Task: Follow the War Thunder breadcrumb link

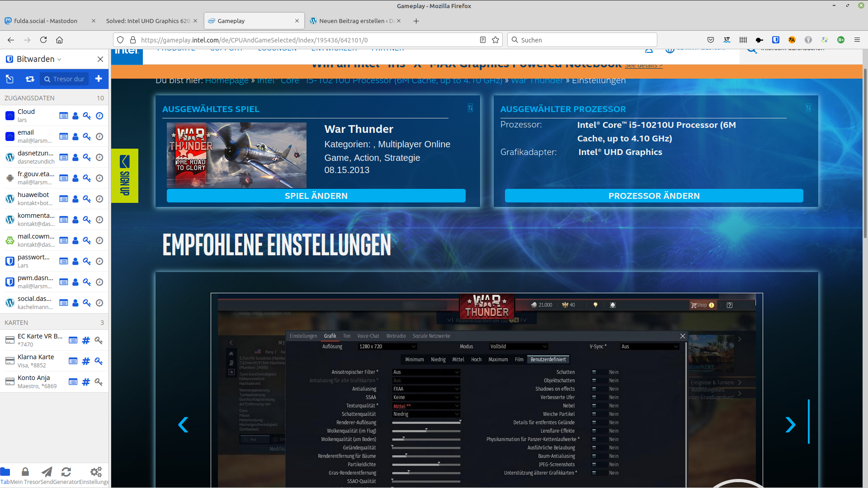Action: 537,80
